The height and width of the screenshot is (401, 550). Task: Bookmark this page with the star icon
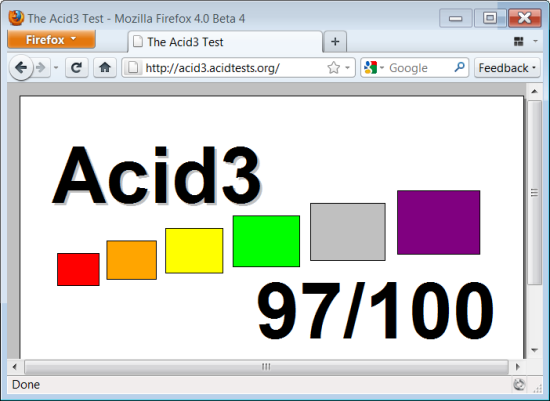(x=333, y=68)
